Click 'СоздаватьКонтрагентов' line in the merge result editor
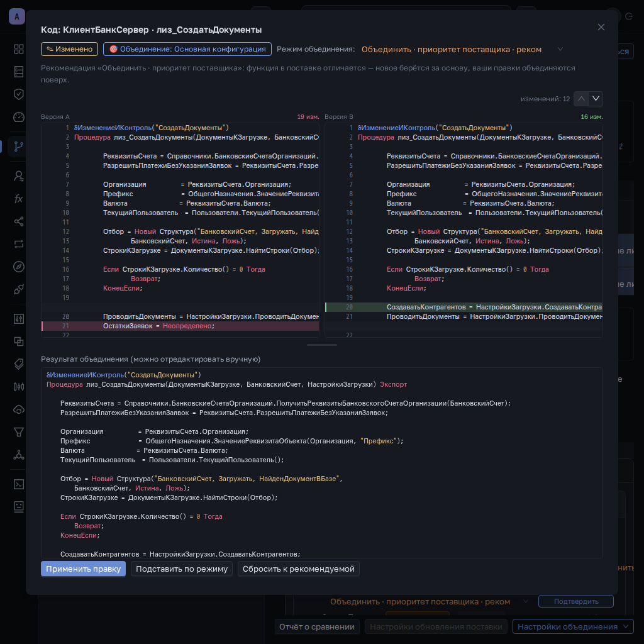Image resolution: width=644 pixels, height=644 pixels. tap(180, 555)
